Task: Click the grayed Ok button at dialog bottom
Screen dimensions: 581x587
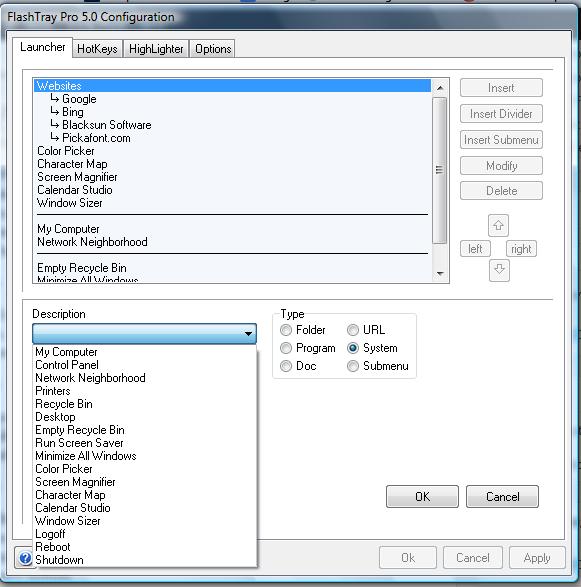Action: point(408,557)
